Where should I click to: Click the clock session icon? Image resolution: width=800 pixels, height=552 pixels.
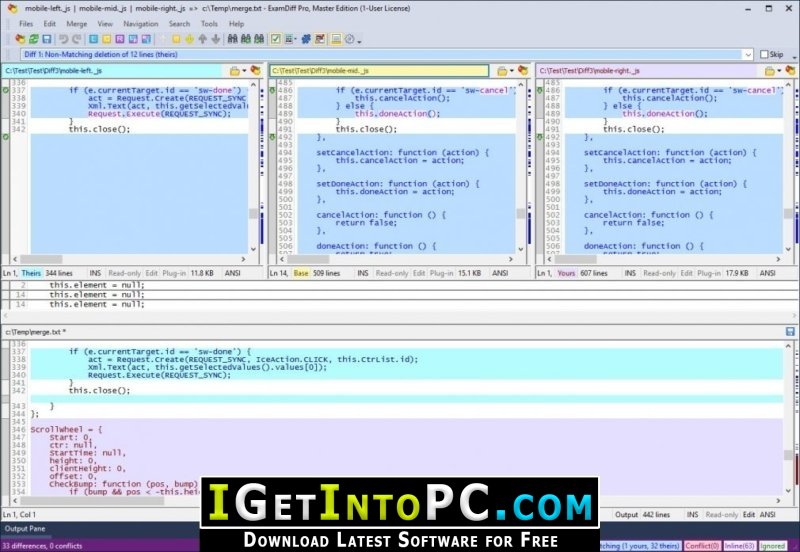point(349,39)
